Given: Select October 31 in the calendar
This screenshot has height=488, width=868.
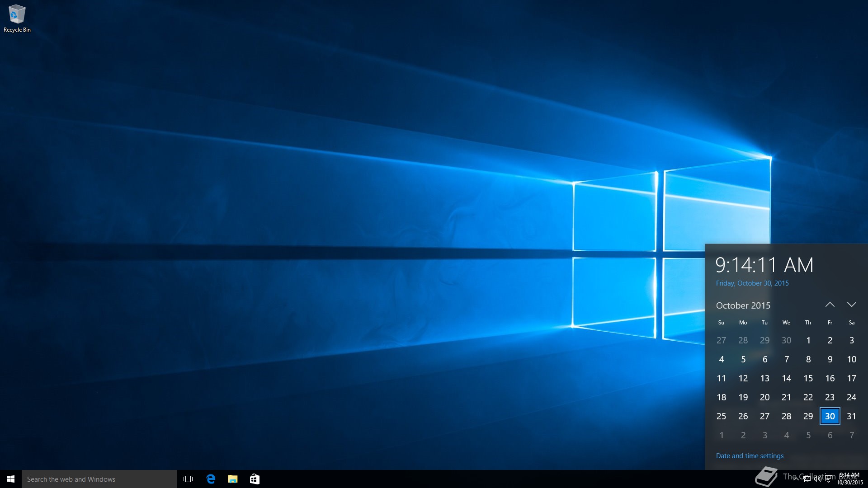Looking at the screenshot, I should 852,416.
